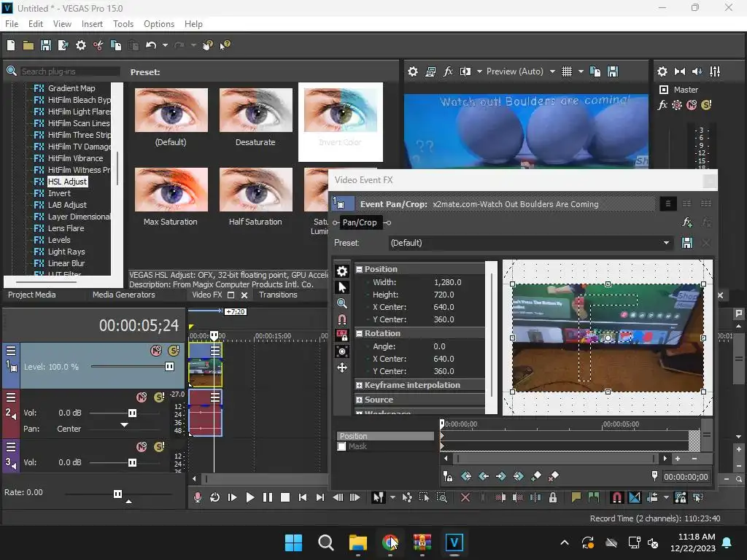Click the Move Freely cross-arrows icon
Screen dimensions: 747x560
(342, 367)
